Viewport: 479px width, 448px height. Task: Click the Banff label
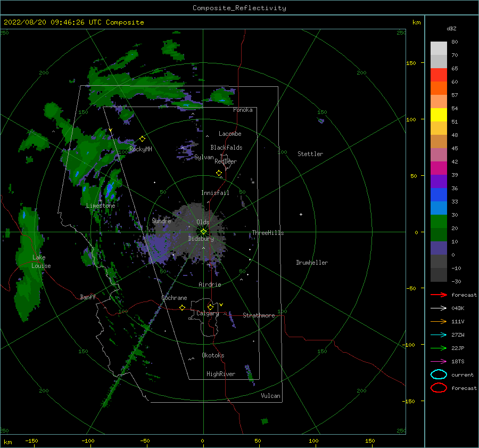(x=88, y=297)
